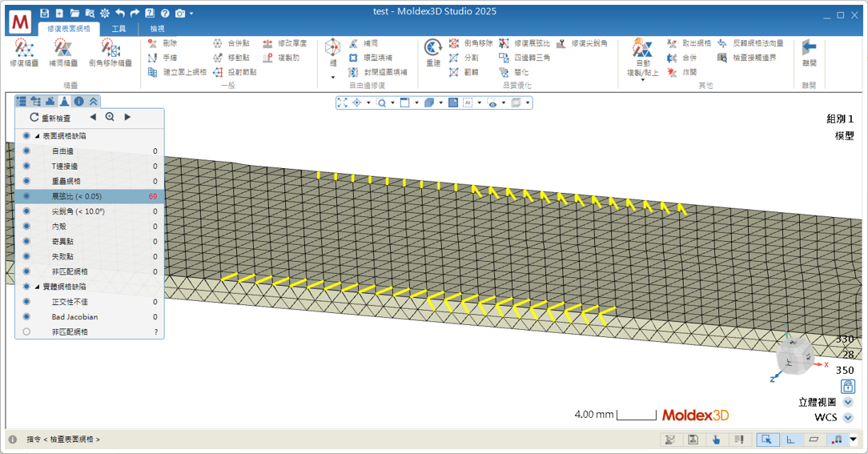Expand 立體視圖 view dropdown
This screenshot has height=454, width=868.
[848, 403]
